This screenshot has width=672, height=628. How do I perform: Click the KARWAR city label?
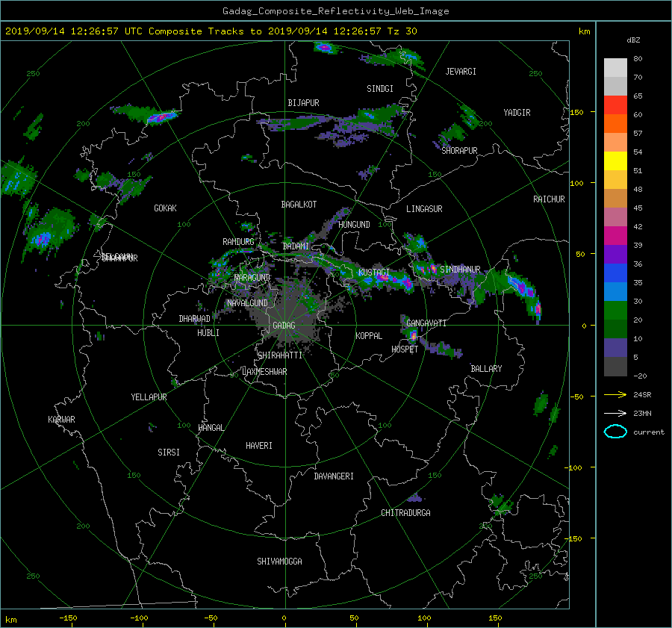click(x=61, y=419)
